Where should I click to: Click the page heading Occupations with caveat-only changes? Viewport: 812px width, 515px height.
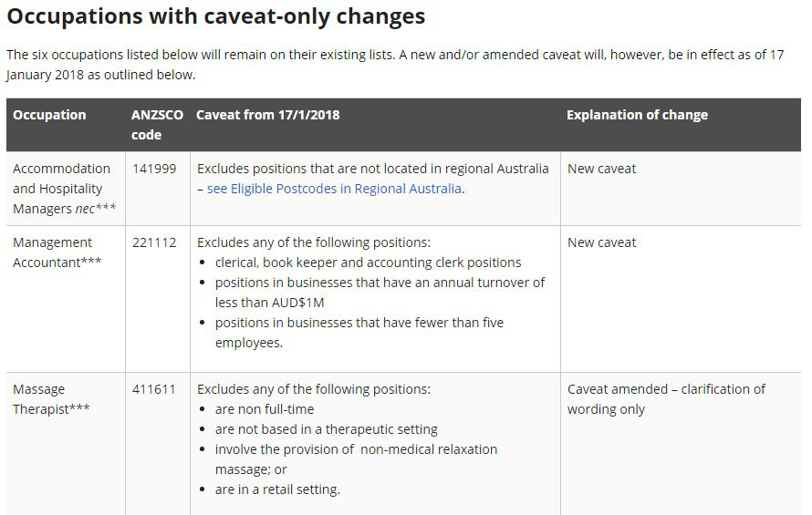[x=216, y=16]
